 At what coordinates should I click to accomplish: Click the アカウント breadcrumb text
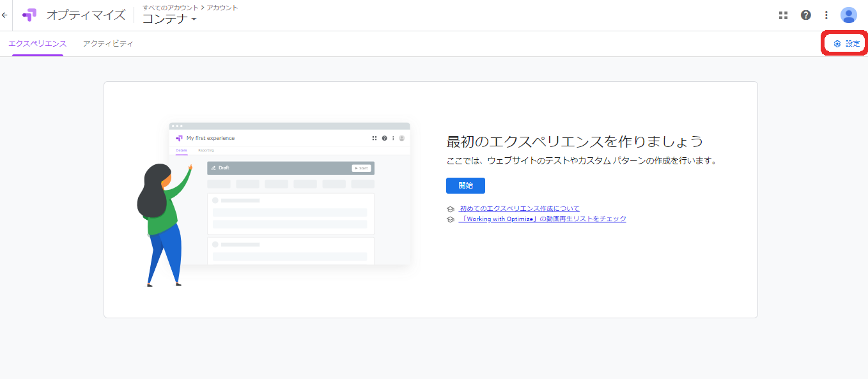click(x=222, y=8)
